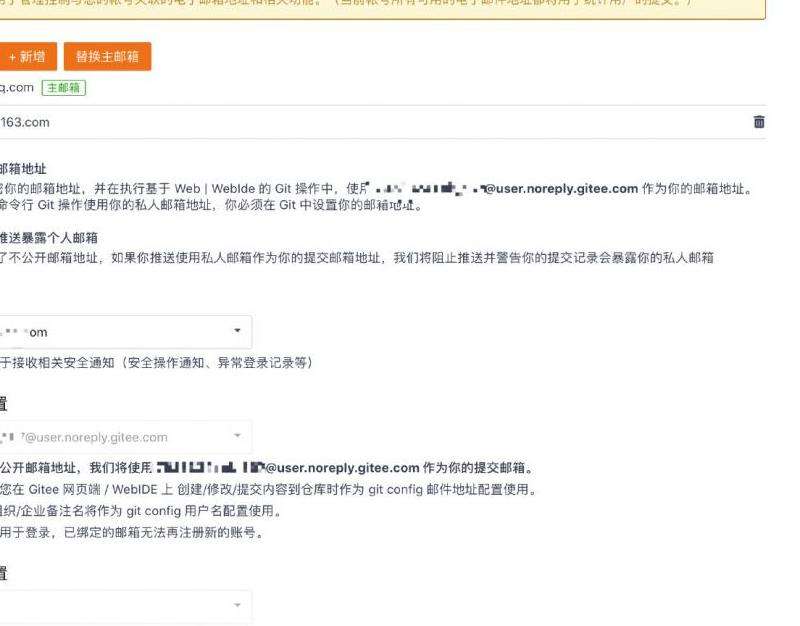Open the user.noreply.gitee.com dropdown arrow
Viewport: 800px width, 626px height.
237,436
